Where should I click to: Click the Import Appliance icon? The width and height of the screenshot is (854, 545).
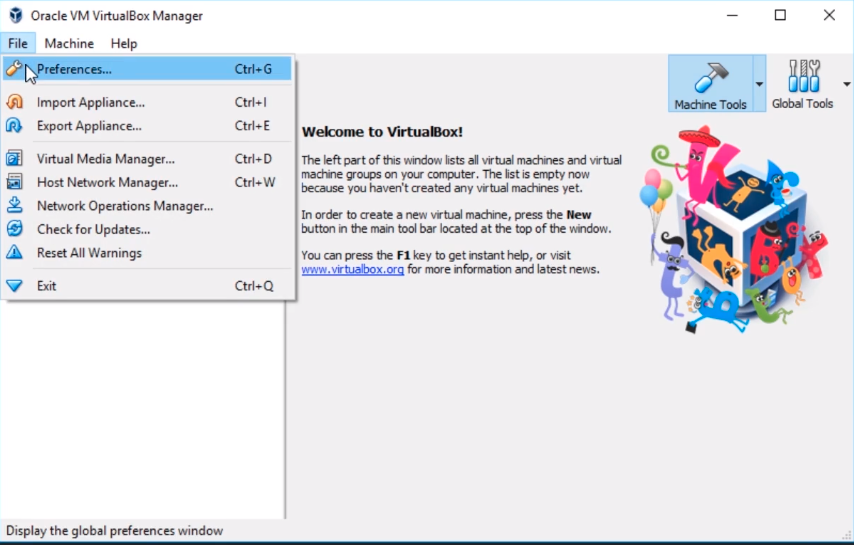(x=14, y=102)
